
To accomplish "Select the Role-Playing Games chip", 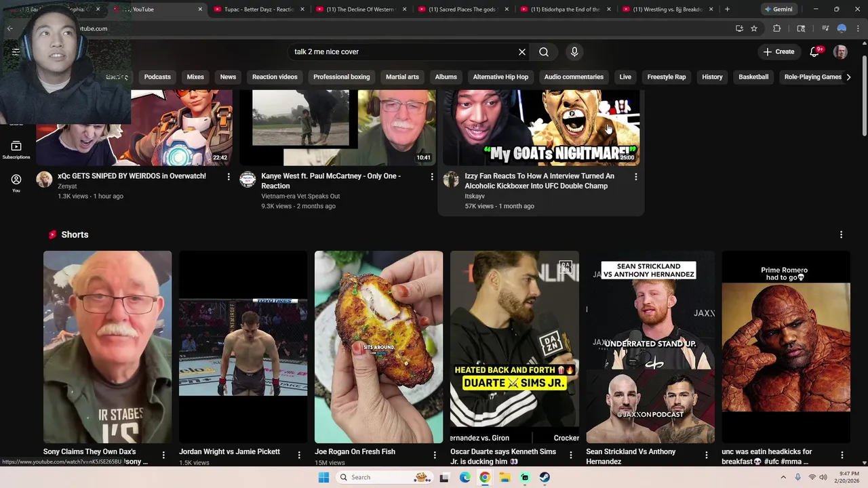I will pyautogui.click(x=812, y=77).
